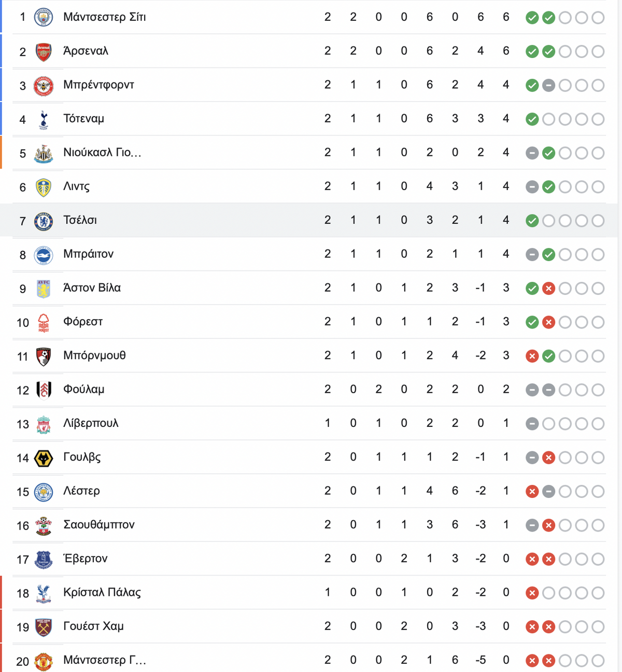The image size is (622, 672).
Task: Click the Μπράιτον team name
Action: coord(88,254)
